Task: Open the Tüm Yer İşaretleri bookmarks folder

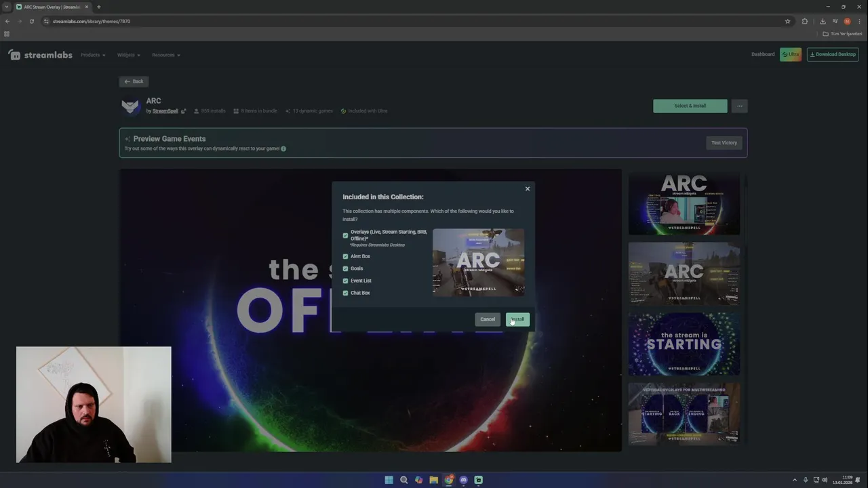Action: coord(842,34)
